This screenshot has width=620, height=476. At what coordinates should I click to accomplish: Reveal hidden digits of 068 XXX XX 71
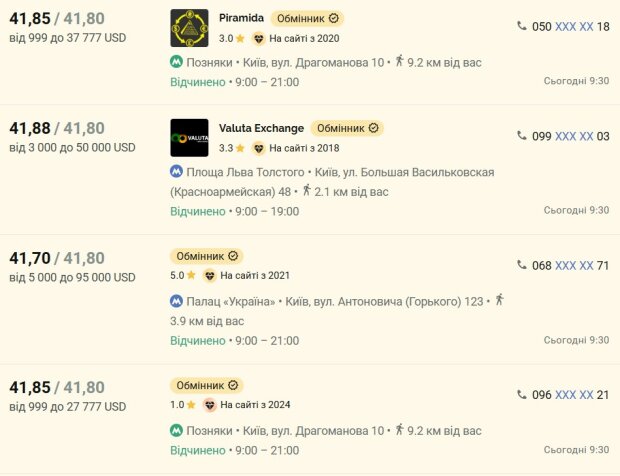tap(574, 265)
